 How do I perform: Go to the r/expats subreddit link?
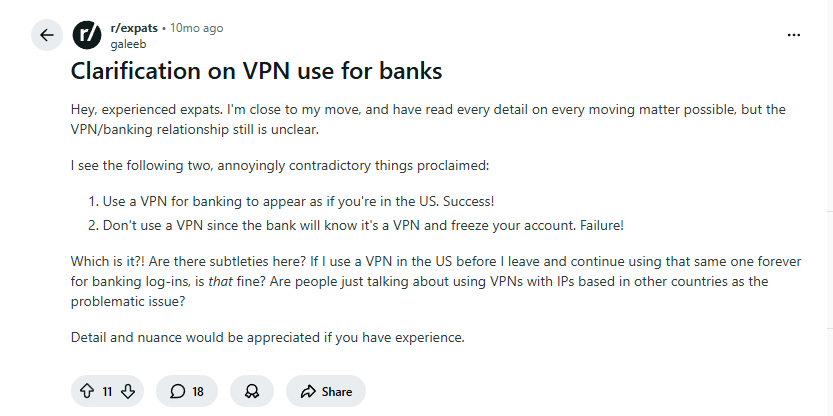pyautogui.click(x=133, y=28)
